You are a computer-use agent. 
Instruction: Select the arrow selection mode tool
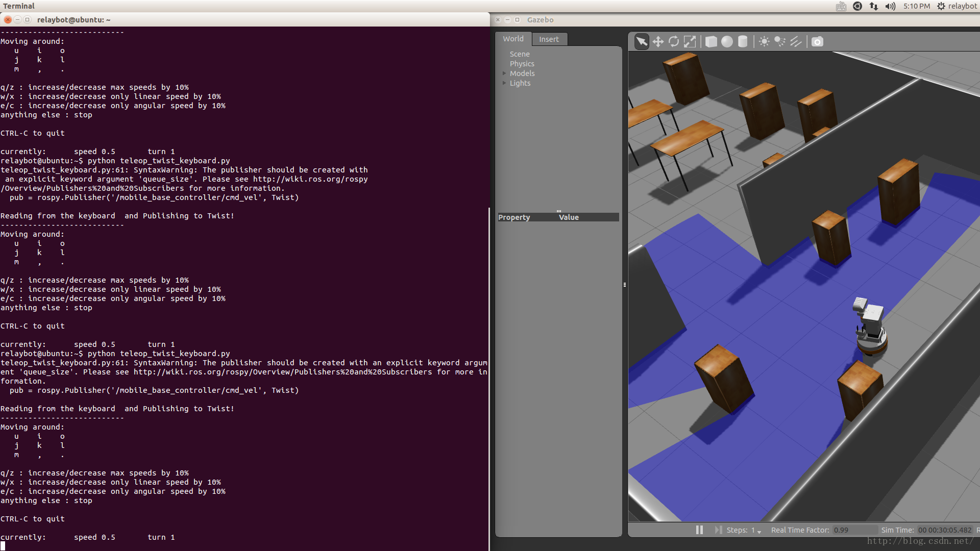(x=642, y=41)
